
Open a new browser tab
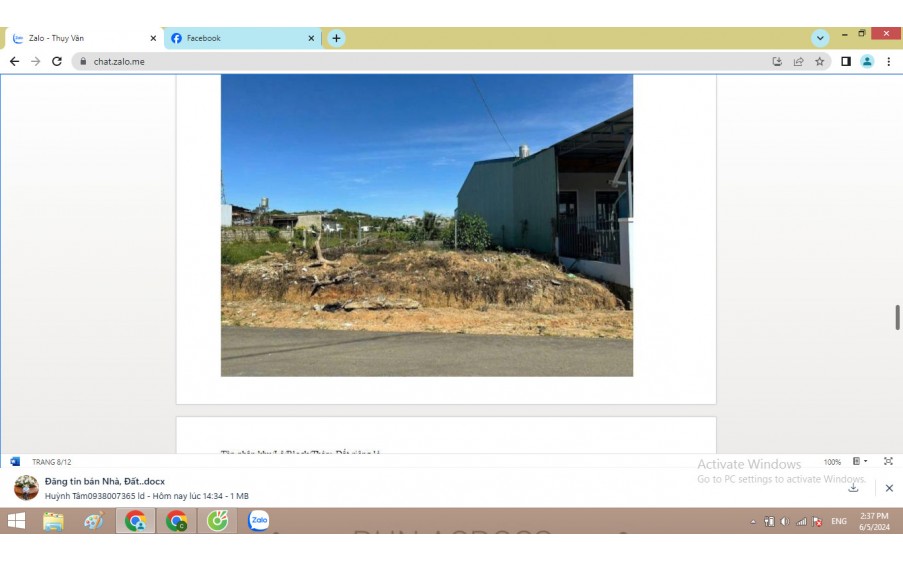336,38
